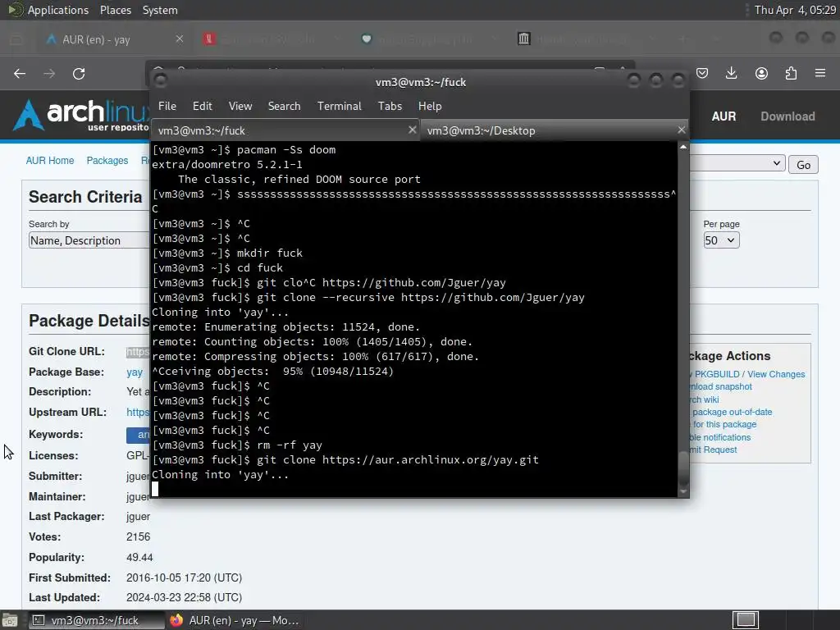840x630 pixels.
Task: Click the Last Updated date 2024-03-23 22:58 (UTC)
Action: point(184,597)
